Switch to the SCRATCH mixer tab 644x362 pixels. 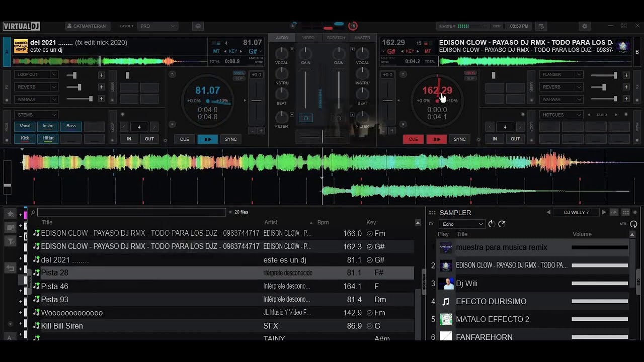[336, 38]
